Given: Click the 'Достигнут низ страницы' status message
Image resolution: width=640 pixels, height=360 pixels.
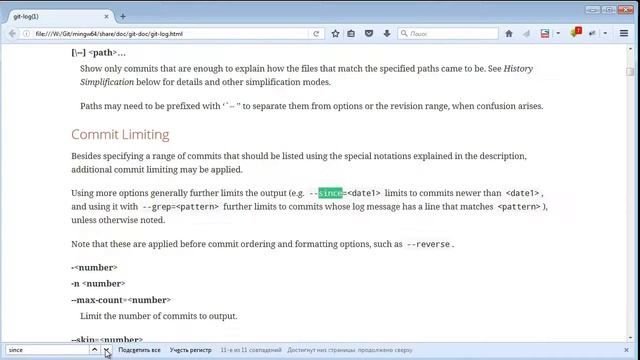Looking at the screenshot, I should coord(350,350).
